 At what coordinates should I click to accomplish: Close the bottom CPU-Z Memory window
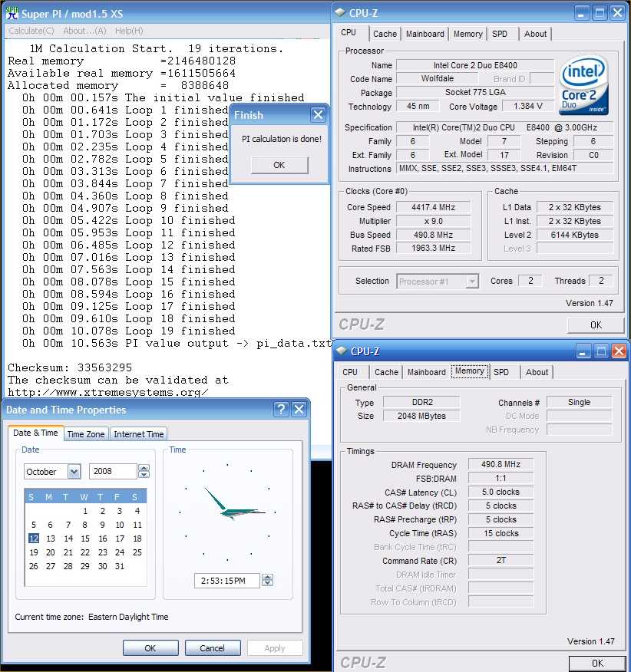pyautogui.click(x=619, y=351)
